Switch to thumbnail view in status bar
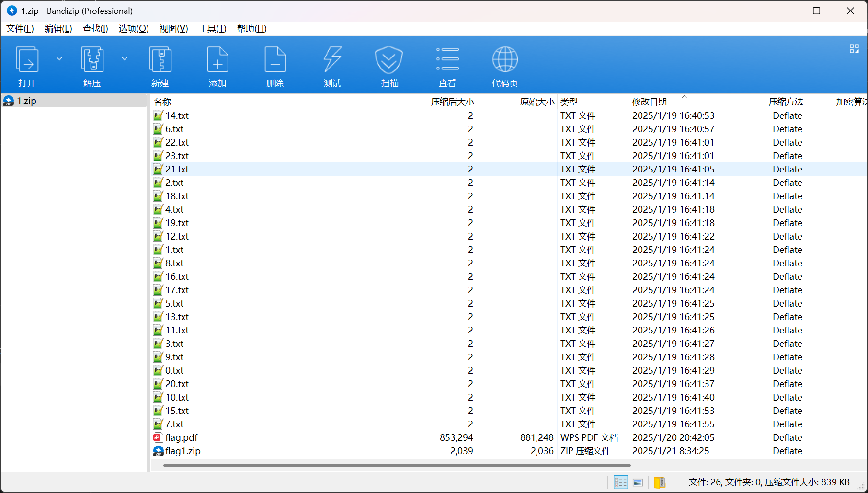 click(x=638, y=482)
